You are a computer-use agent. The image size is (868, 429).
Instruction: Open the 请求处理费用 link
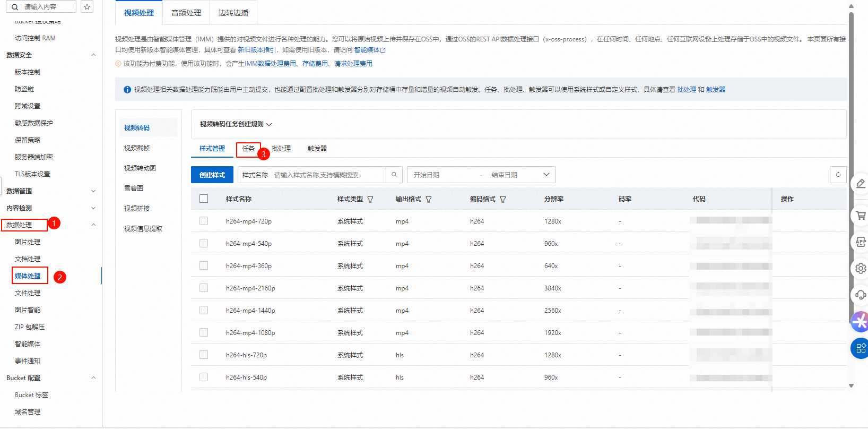click(x=353, y=64)
